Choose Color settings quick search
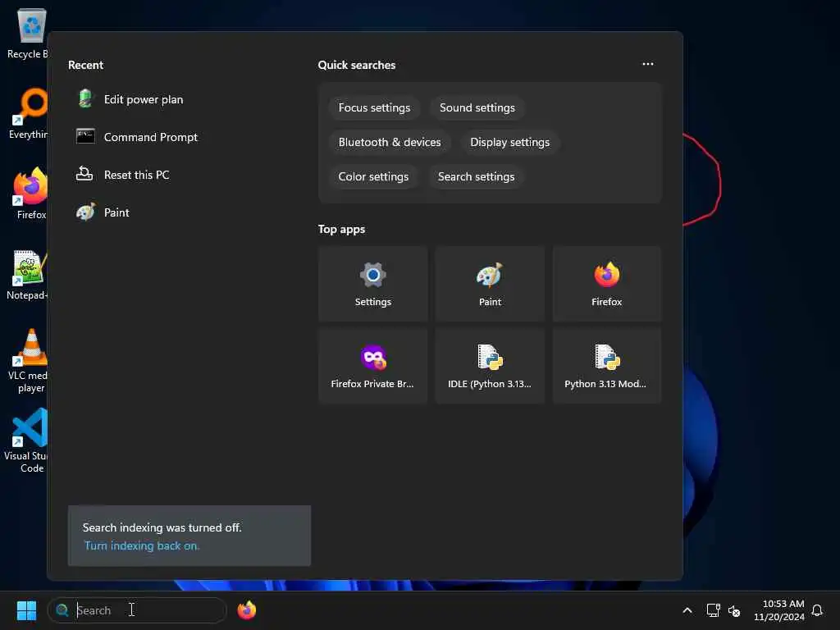The width and height of the screenshot is (840, 630). tap(373, 176)
